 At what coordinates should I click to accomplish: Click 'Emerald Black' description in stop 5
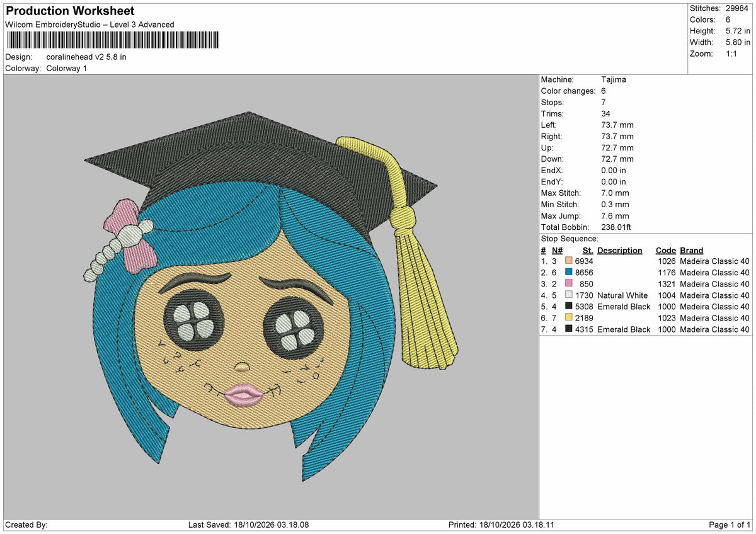[x=624, y=307]
